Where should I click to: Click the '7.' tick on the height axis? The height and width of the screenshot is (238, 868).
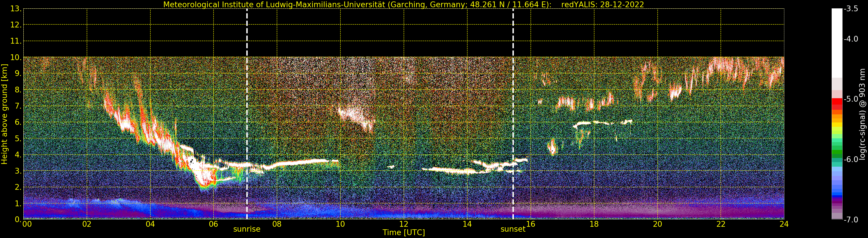tap(18, 106)
